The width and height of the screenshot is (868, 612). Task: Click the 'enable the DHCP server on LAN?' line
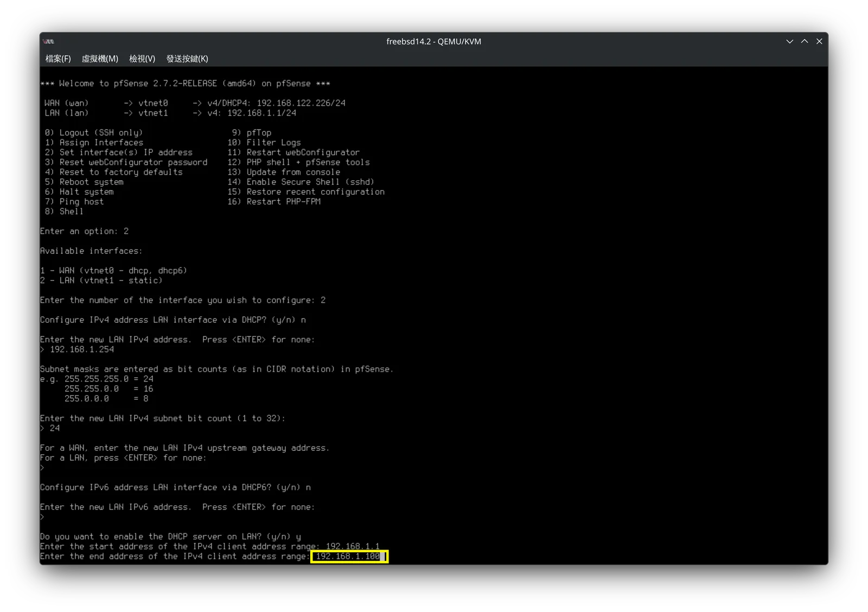170,537
